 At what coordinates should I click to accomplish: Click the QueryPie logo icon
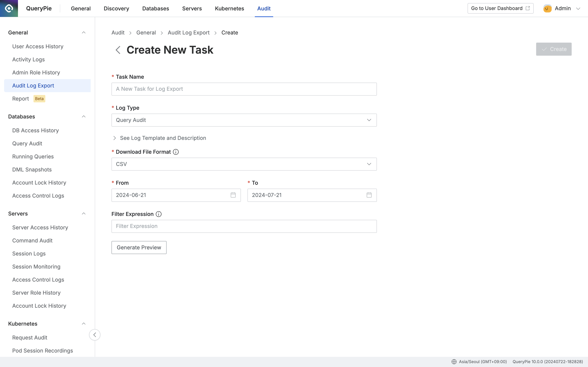(x=9, y=9)
